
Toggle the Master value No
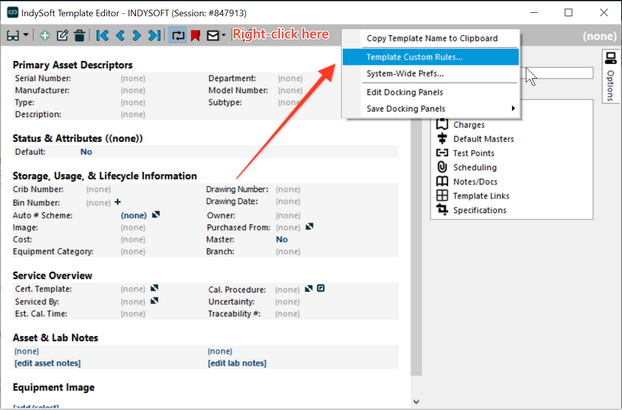[281, 239]
